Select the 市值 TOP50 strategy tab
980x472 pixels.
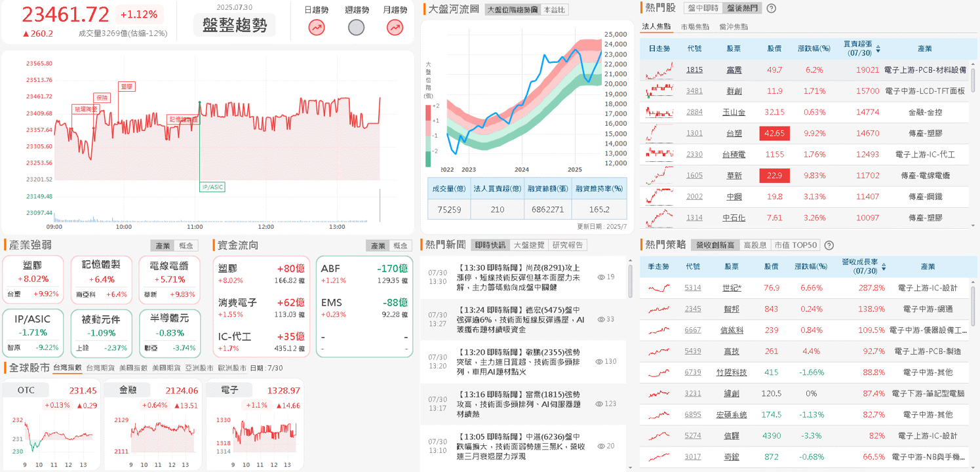point(796,245)
